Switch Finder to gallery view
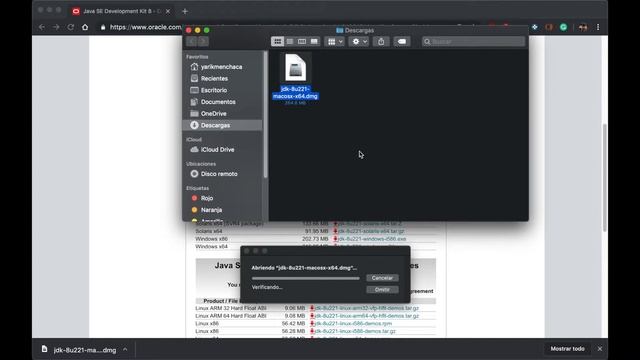Viewport: 640px width, 360px height. click(314, 41)
